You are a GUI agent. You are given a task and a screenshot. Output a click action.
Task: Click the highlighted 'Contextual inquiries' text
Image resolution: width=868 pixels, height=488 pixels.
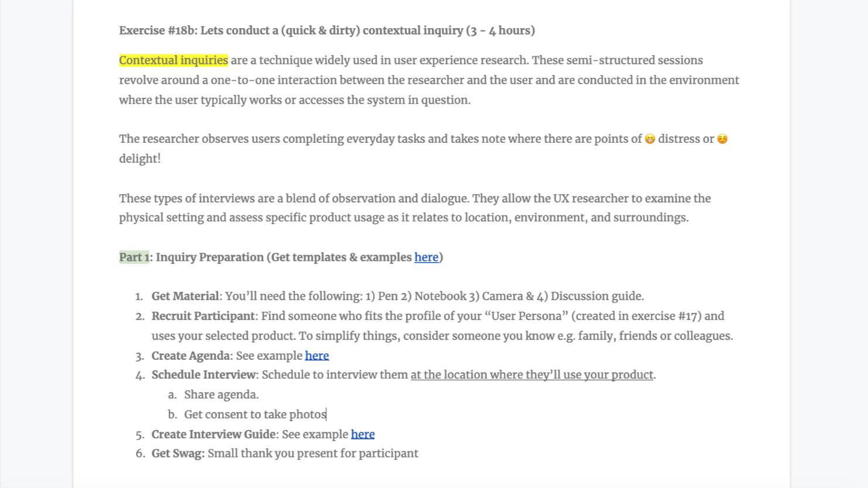[x=173, y=60]
